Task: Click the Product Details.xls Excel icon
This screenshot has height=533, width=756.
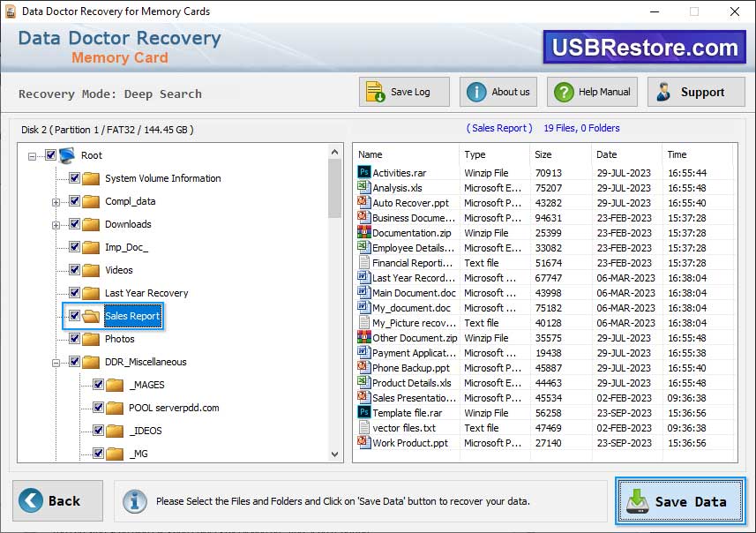Action: 364,382
